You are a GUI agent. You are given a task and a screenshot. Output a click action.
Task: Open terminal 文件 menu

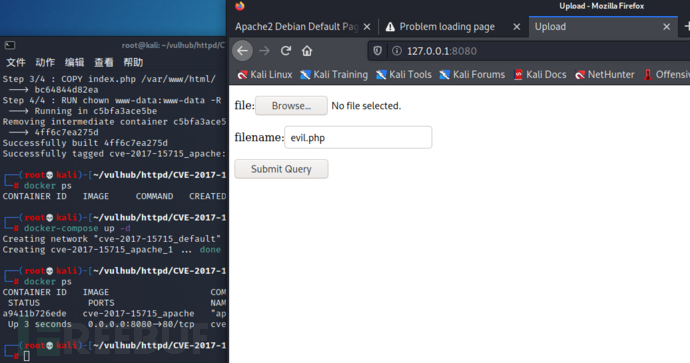click(16, 62)
